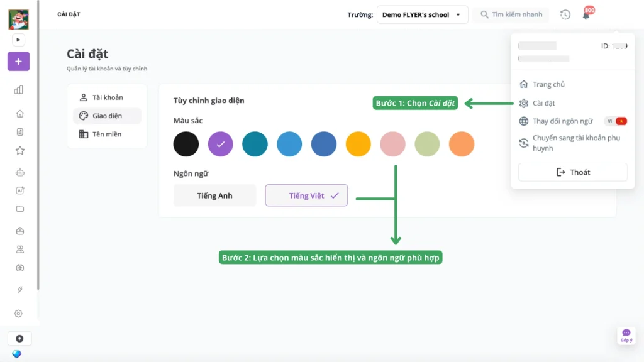Viewport: 644px width, 362px height.
Task: Open the robot icon in sidebar
Action: 19,172
